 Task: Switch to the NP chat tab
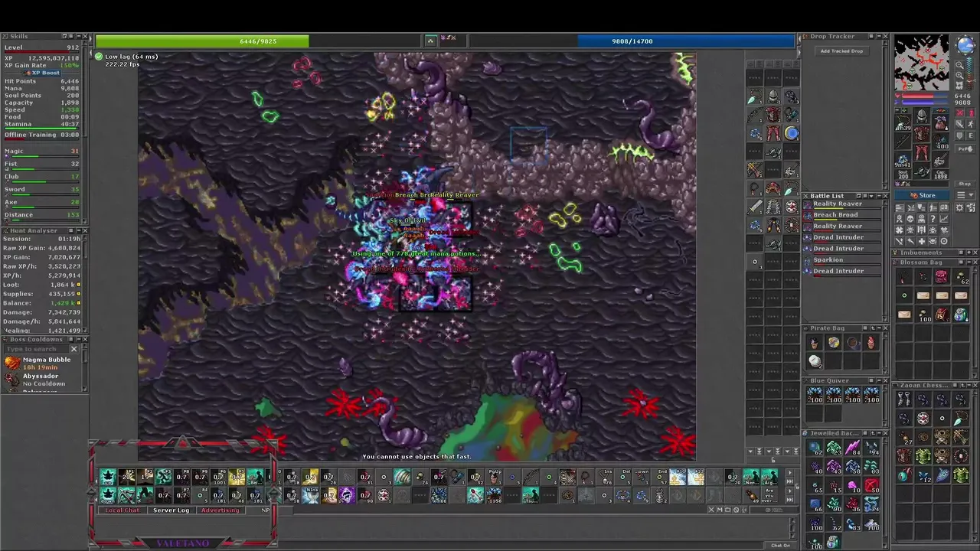click(x=266, y=510)
